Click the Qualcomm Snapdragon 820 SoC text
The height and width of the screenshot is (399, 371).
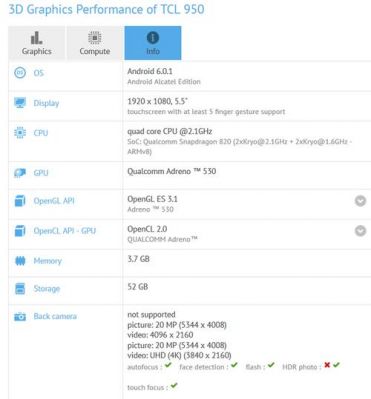[x=239, y=147]
